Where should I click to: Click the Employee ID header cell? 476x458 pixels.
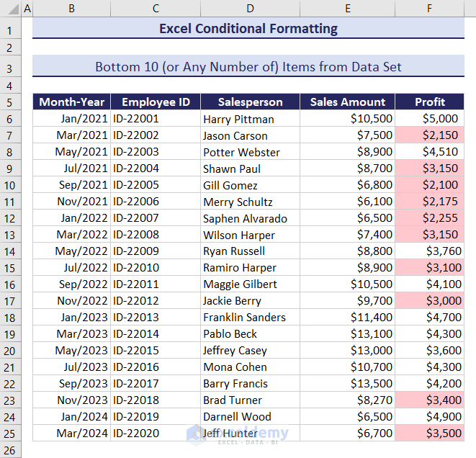coord(156,102)
